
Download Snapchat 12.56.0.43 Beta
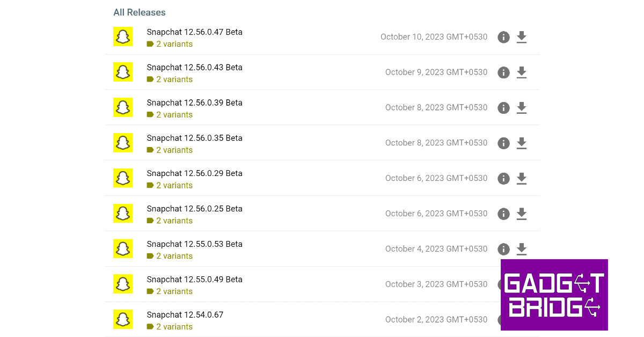[521, 72]
